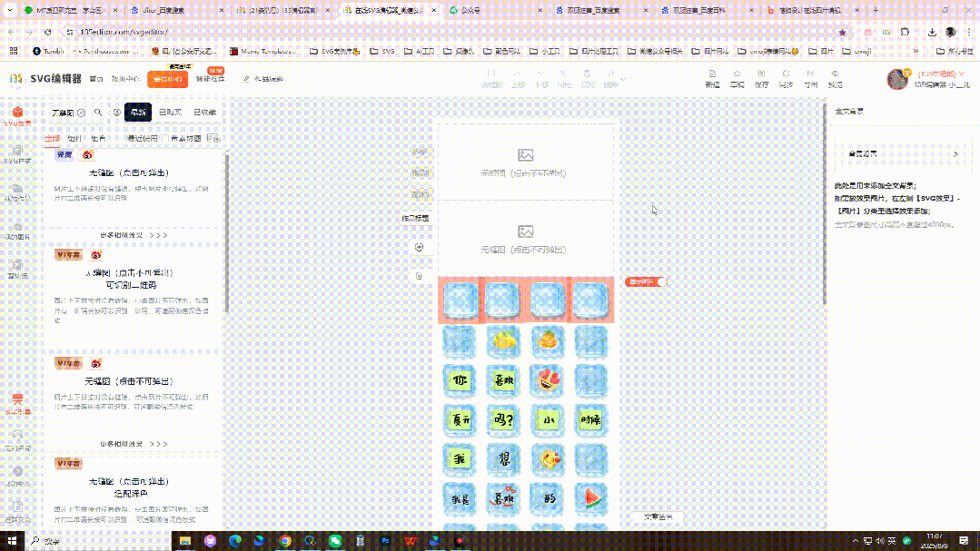Click the user avatar in the header
This screenshot has height=551, width=980.
[897, 79]
